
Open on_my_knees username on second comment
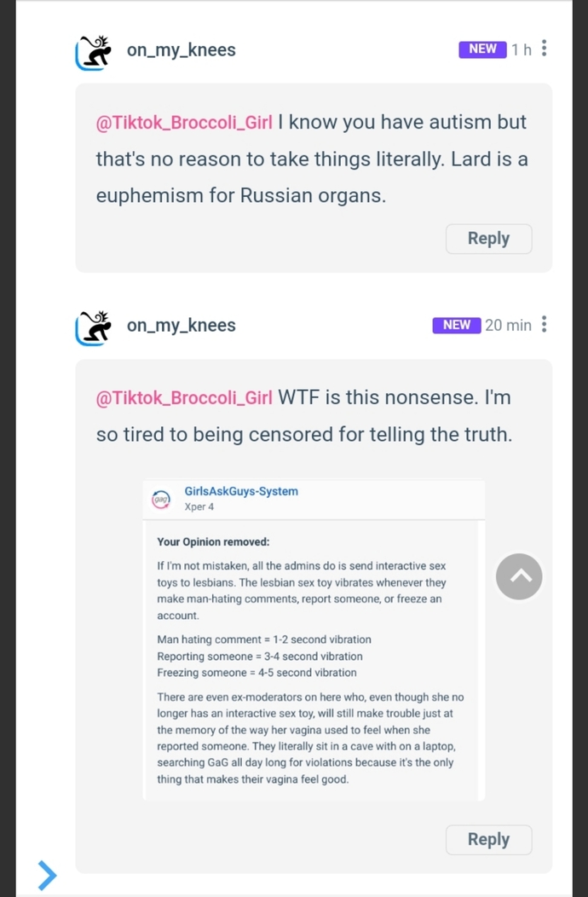(182, 326)
